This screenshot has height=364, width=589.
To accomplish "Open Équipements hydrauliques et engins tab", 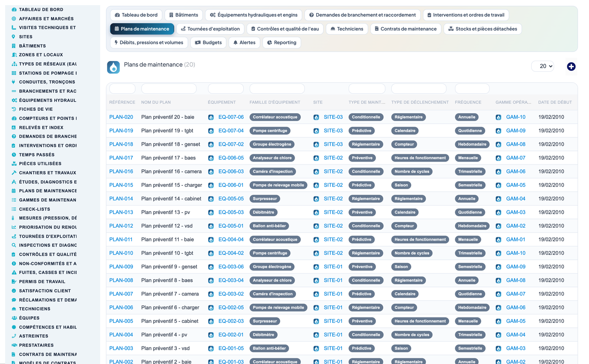I will point(254,15).
